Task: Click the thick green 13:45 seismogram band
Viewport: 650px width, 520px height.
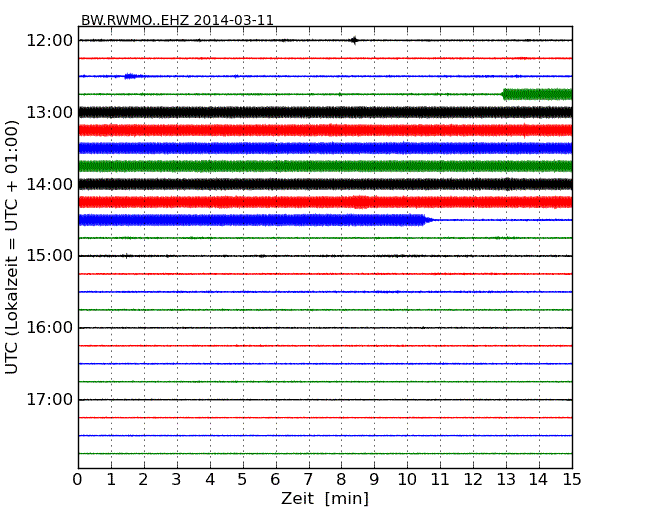Action: pyautogui.click(x=325, y=166)
